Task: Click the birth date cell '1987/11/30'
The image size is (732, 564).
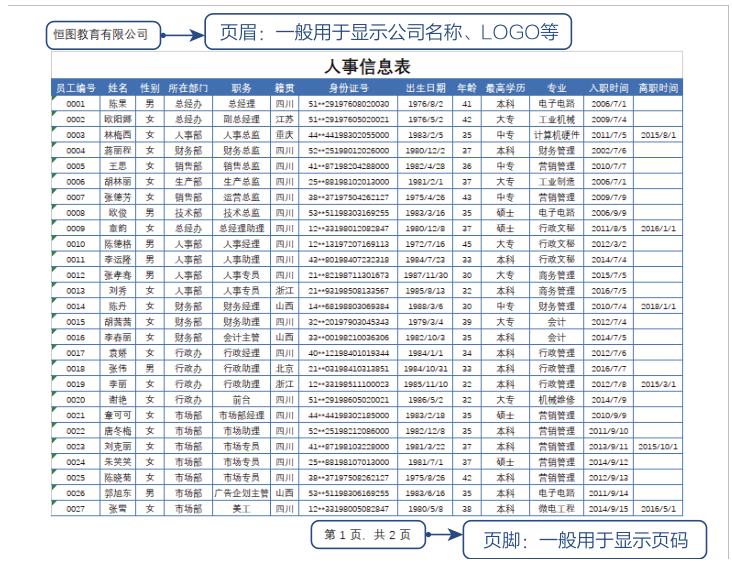Action: pyautogui.click(x=425, y=275)
